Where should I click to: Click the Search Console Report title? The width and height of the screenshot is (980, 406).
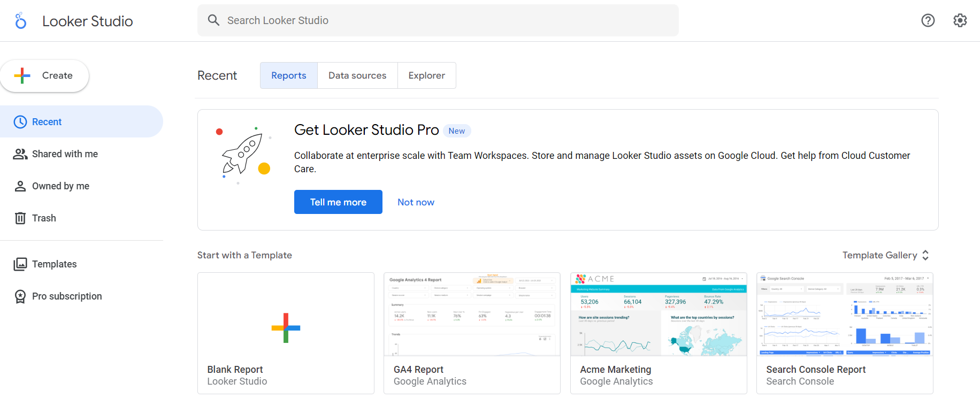coord(816,370)
